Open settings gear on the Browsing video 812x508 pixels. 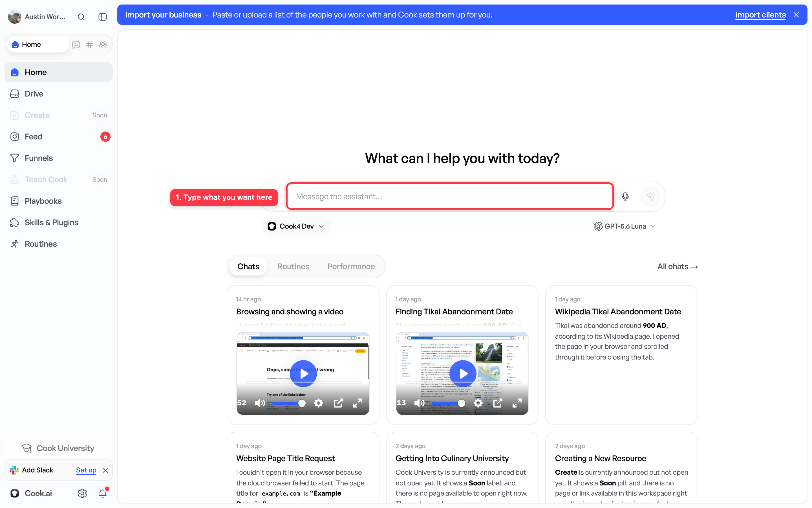click(x=318, y=403)
